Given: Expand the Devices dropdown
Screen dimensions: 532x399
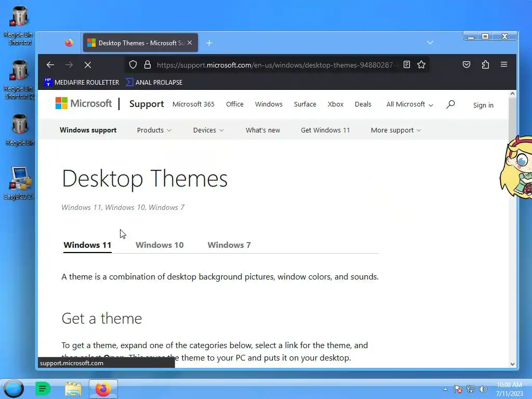Looking at the screenshot, I should 208,130.
